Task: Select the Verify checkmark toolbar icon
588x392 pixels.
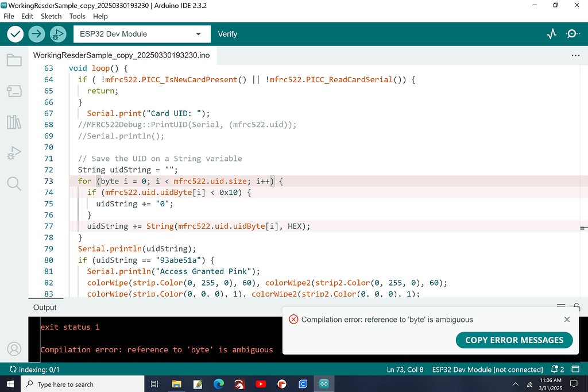Action: [x=15, y=34]
